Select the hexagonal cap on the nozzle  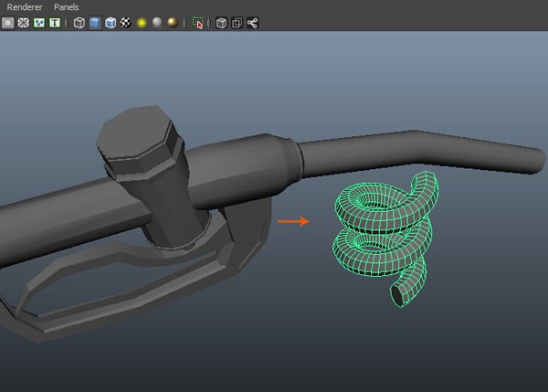click(x=135, y=142)
